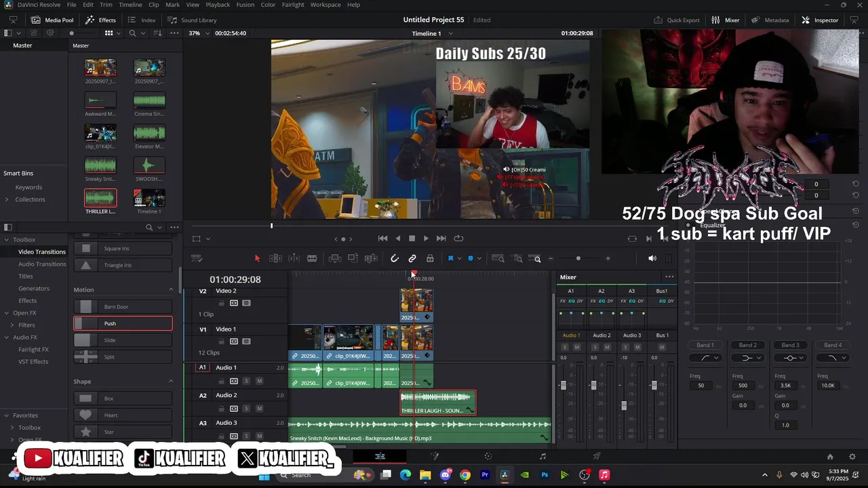Collapse the Shape transitions group
868x488 pixels.
[x=170, y=382]
